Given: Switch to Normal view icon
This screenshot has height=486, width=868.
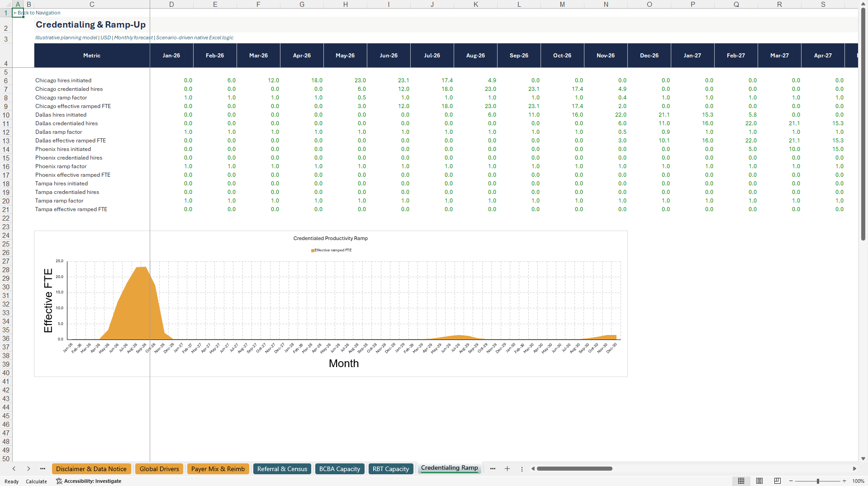Looking at the screenshot, I should tap(741, 481).
